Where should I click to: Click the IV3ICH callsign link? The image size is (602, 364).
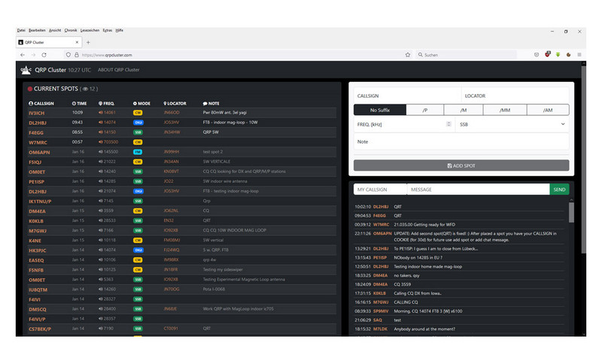click(36, 113)
